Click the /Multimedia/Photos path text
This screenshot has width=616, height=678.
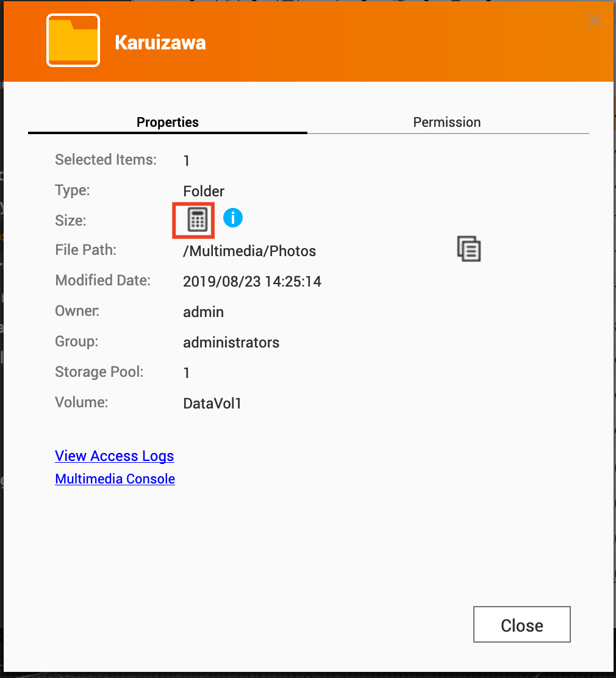[249, 251]
